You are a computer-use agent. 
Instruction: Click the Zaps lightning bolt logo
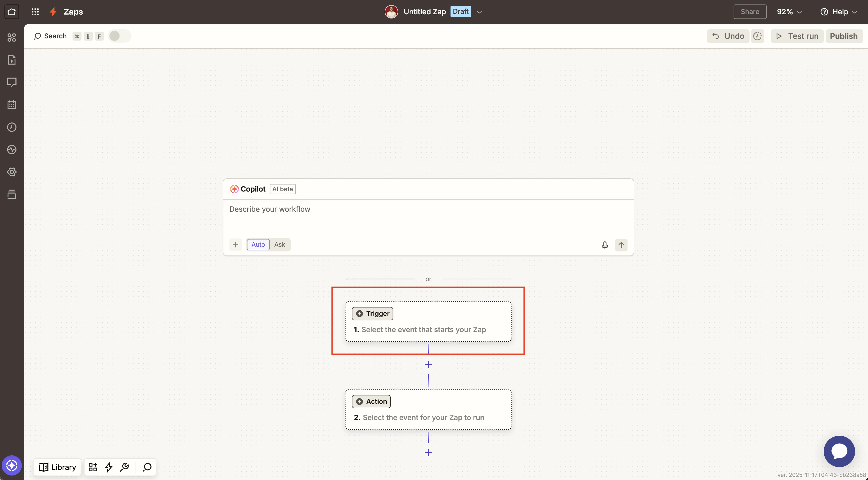pyautogui.click(x=53, y=12)
